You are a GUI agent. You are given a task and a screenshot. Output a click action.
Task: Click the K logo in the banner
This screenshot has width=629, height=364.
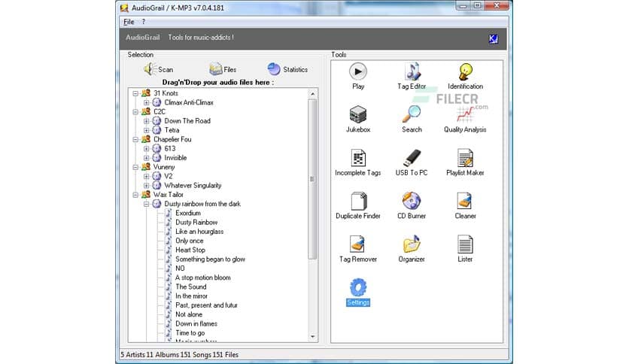(x=494, y=38)
